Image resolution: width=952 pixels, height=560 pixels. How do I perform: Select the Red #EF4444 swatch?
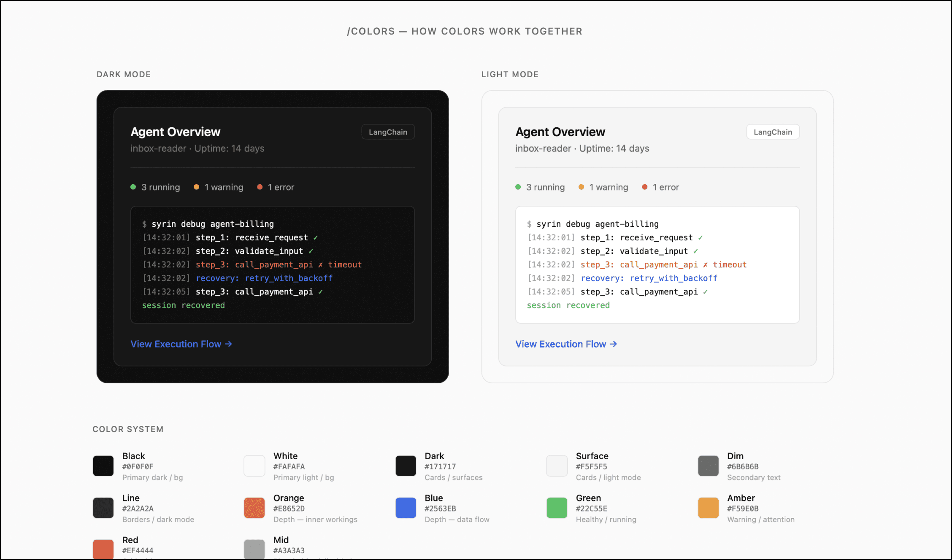coord(103,549)
